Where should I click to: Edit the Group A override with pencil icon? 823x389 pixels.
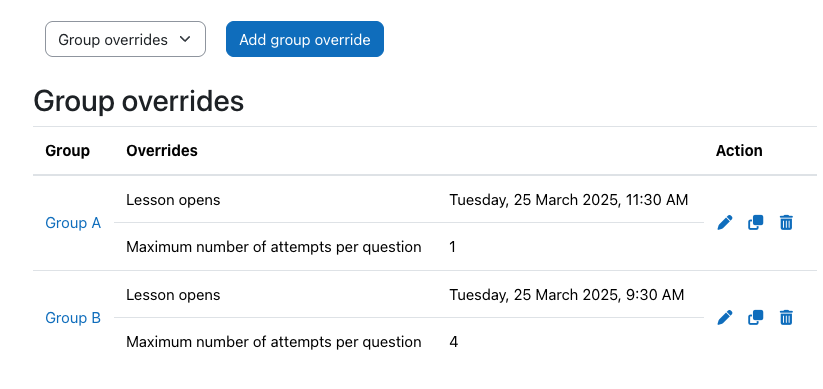[x=725, y=223]
